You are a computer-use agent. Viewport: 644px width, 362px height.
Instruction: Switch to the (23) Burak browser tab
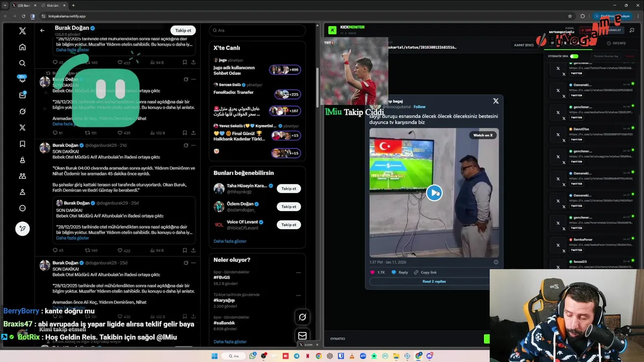23,6
